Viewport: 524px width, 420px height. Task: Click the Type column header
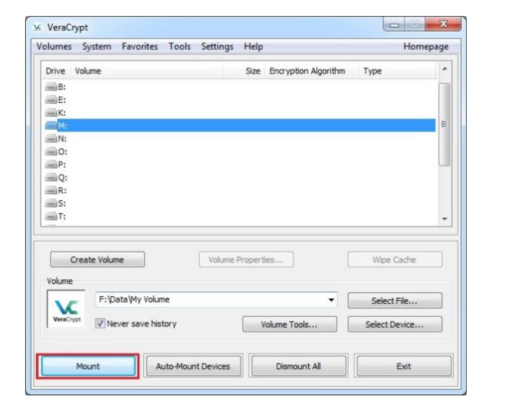pyautogui.click(x=398, y=71)
